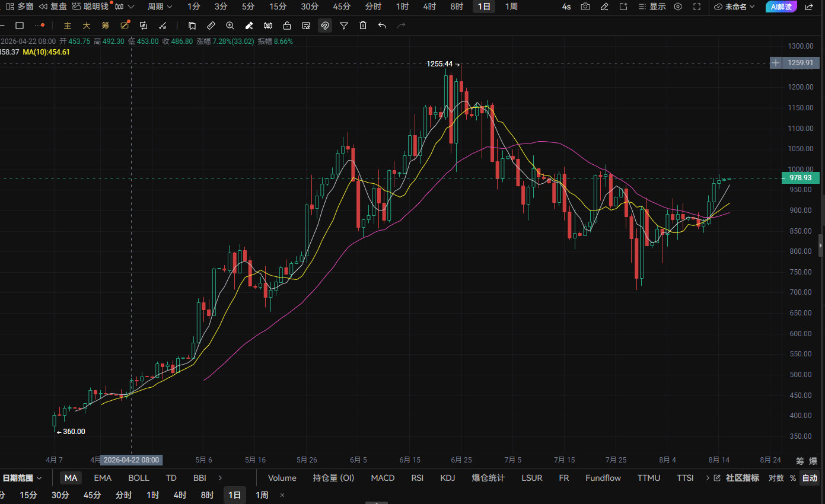Click the AI解读 button
825x504 pixels.
click(781, 7)
